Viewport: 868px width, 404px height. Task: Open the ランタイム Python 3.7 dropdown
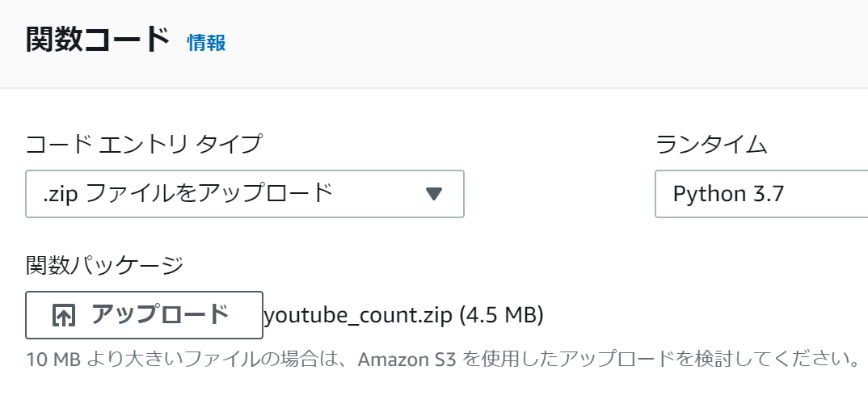click(761, 194)
